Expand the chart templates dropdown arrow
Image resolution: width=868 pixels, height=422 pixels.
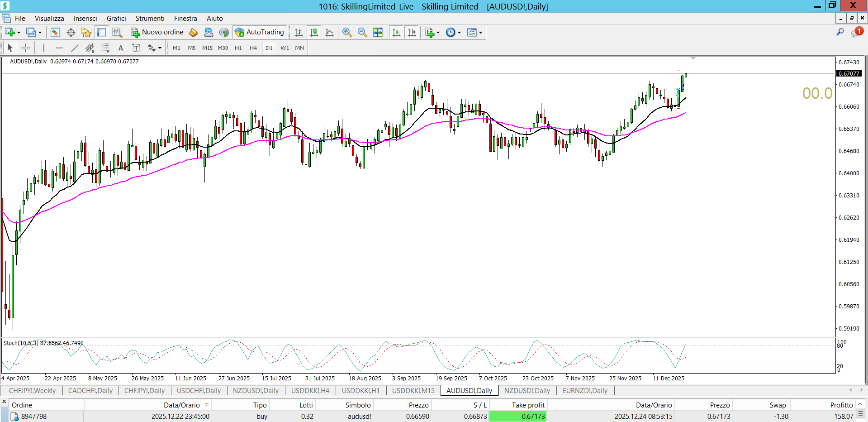point(480,33)
